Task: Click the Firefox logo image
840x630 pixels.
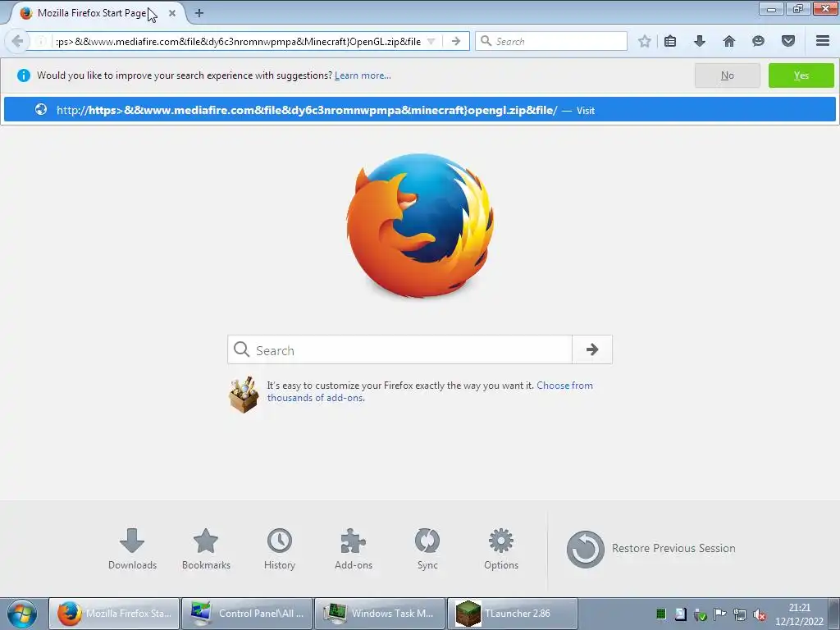Action: click(420, 226)
